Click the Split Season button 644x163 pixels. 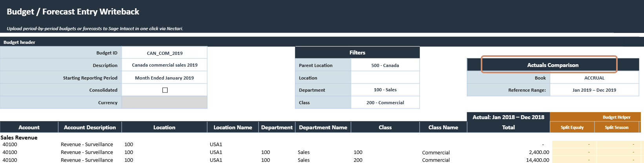pos(616,127)
